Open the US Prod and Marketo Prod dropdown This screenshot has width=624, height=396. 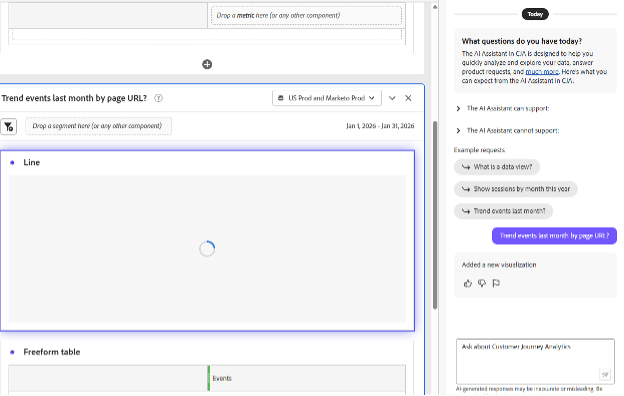[x=327, y=98]
